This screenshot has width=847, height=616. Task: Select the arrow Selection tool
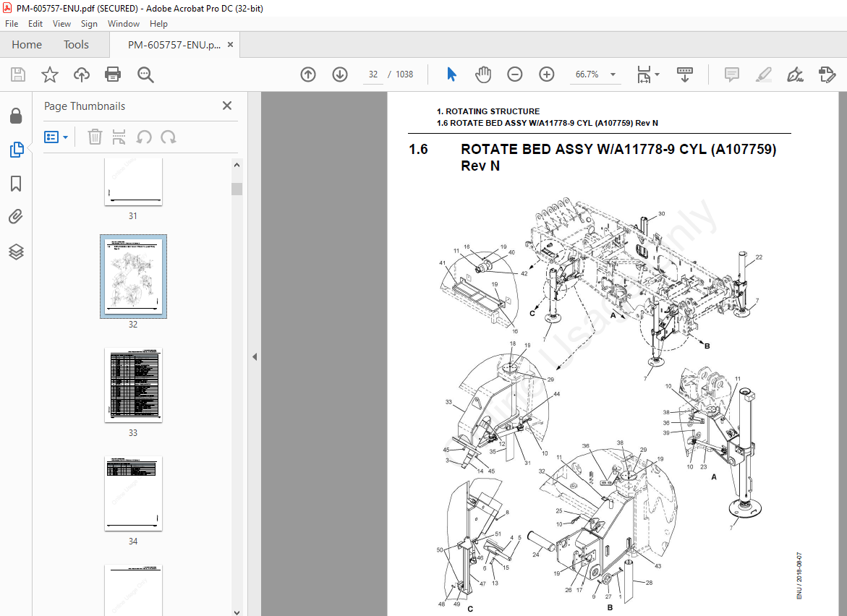click(451, 74)
